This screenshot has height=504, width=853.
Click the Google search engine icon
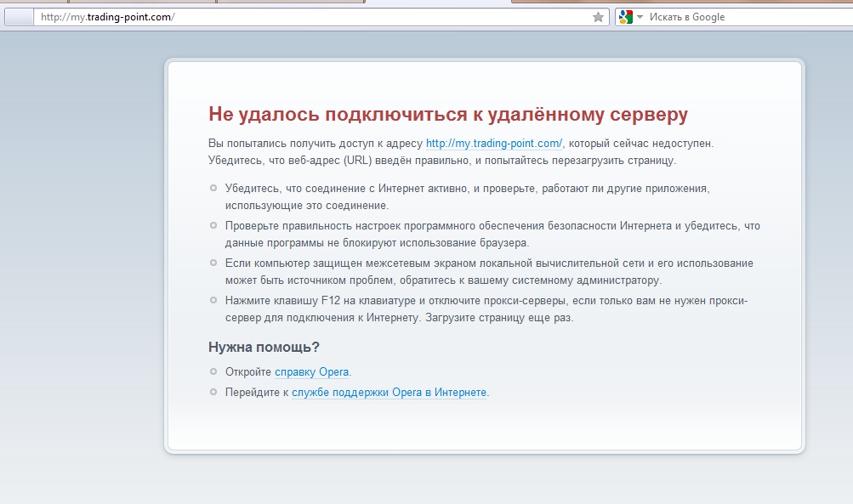pos(626,17)
